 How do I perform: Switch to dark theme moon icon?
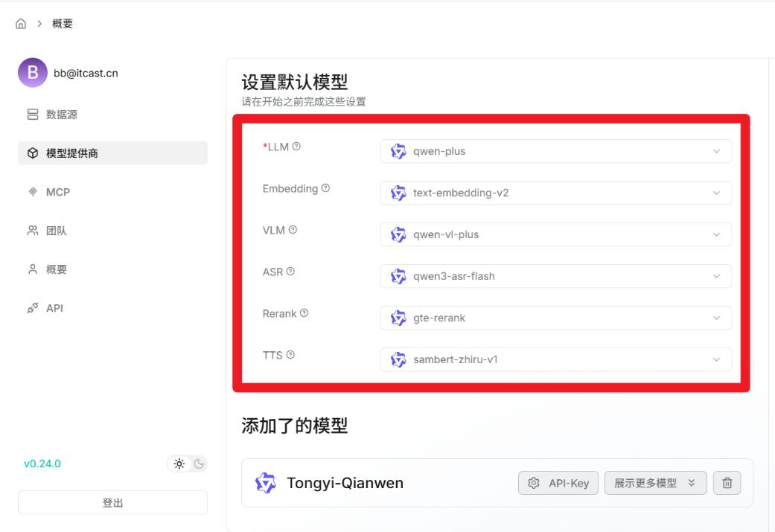click(199, 464)
